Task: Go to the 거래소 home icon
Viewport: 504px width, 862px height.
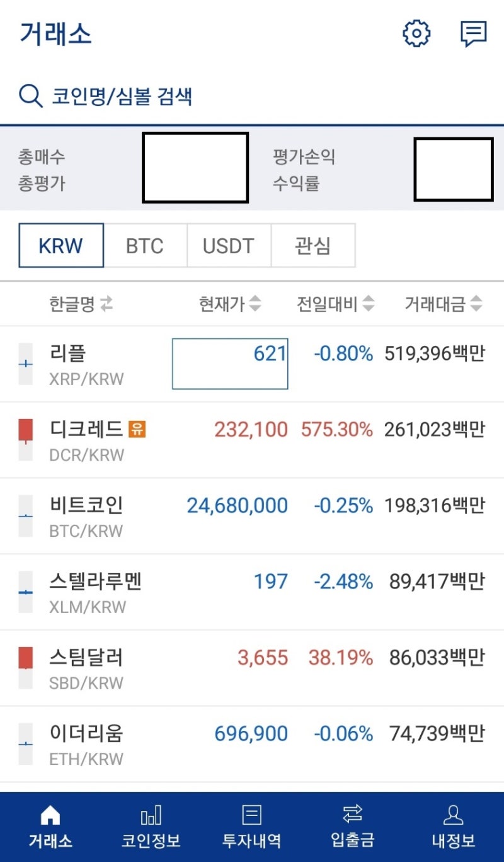Action: tap(50, 815)
